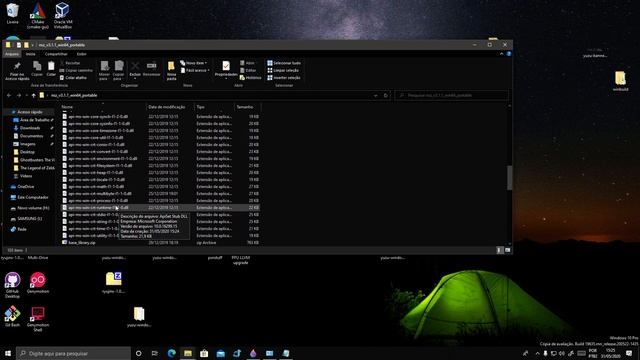Open the Genymotion Shell desktop shortcut
This screenshot has height=360, width=640.
coord(38,319)
